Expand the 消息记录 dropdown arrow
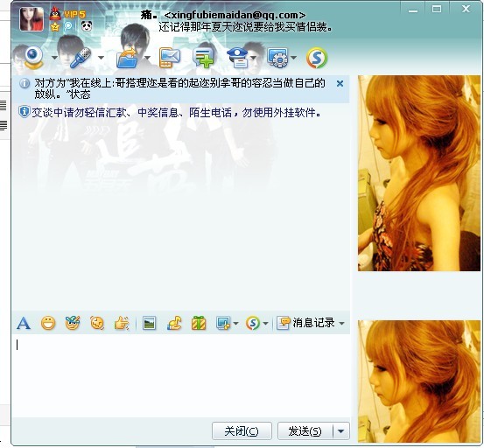Image resolution: width=484 pixels, height=448 pixels. [341, 324]
